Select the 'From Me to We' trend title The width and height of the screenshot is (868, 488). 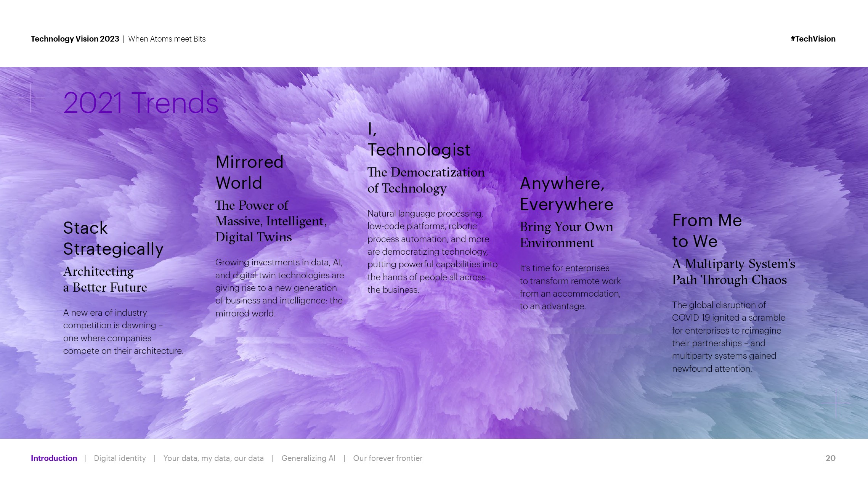tap(707, 231)
